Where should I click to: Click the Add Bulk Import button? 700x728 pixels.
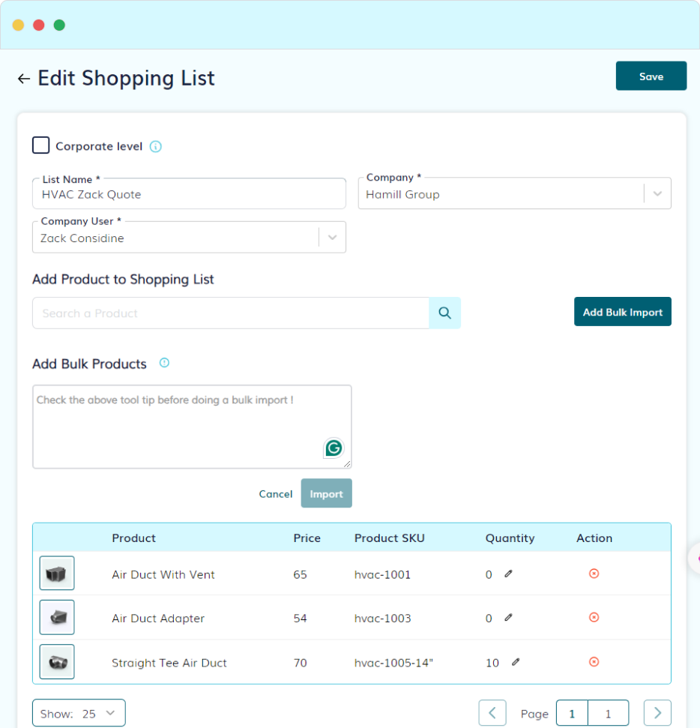pyautogui.click(x=622, y=312)
